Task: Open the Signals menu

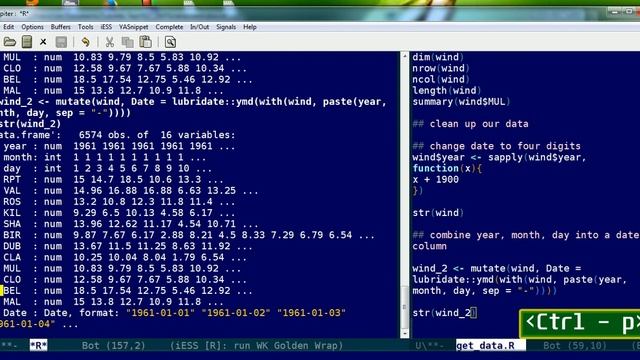Action: (x=226, y=27)
